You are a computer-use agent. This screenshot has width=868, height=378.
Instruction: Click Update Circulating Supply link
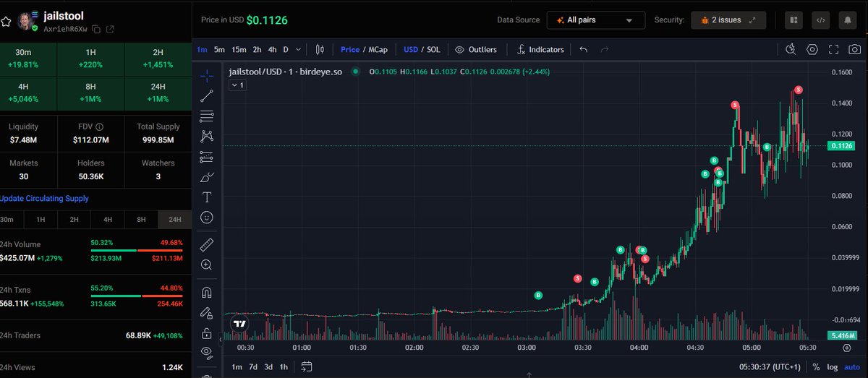click(x=44, y=199)
